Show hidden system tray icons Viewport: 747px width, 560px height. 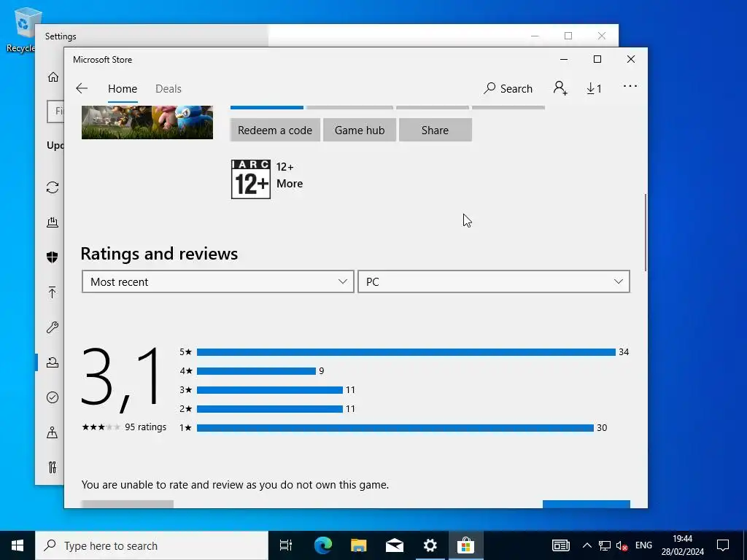587,545
